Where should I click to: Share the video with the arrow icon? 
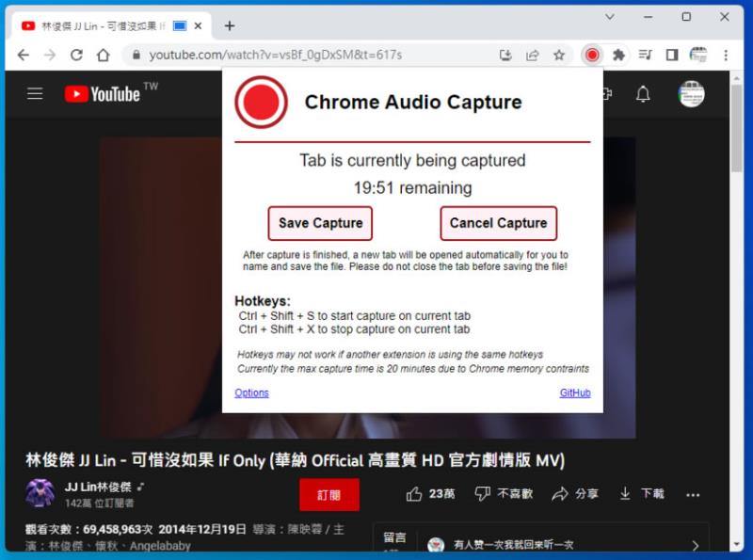point(575,494)
